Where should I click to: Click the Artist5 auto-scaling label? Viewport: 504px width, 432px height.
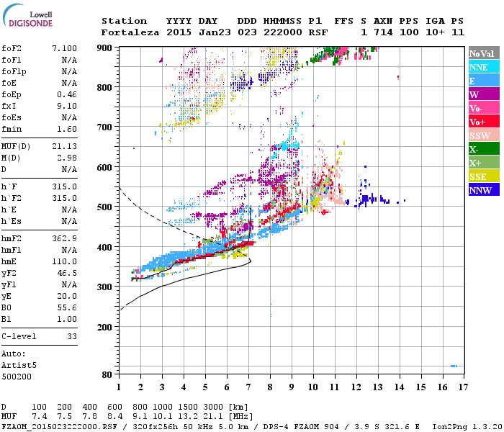pos(19,366)
